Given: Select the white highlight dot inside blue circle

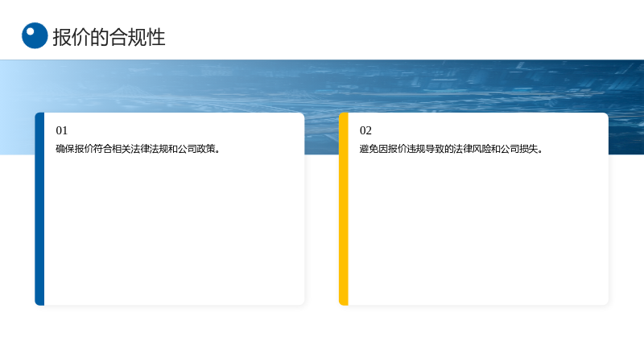Looking at the screenshot, I should coord(30,31).
